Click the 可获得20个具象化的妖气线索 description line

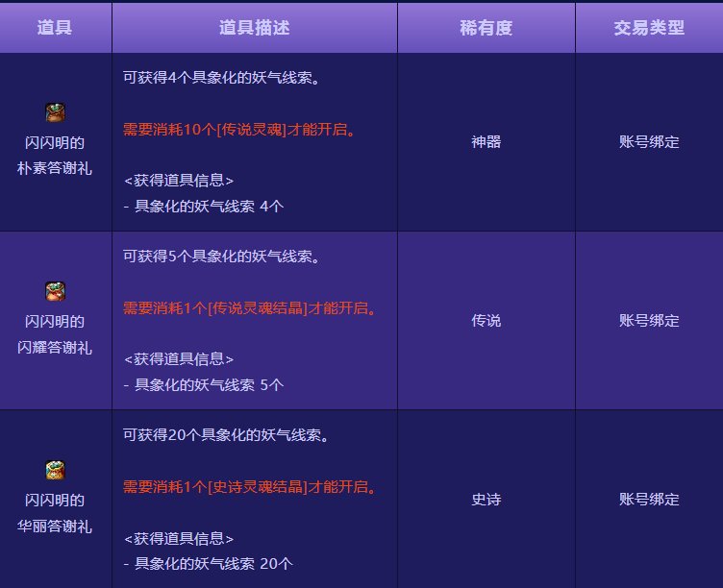coord(227,435)
